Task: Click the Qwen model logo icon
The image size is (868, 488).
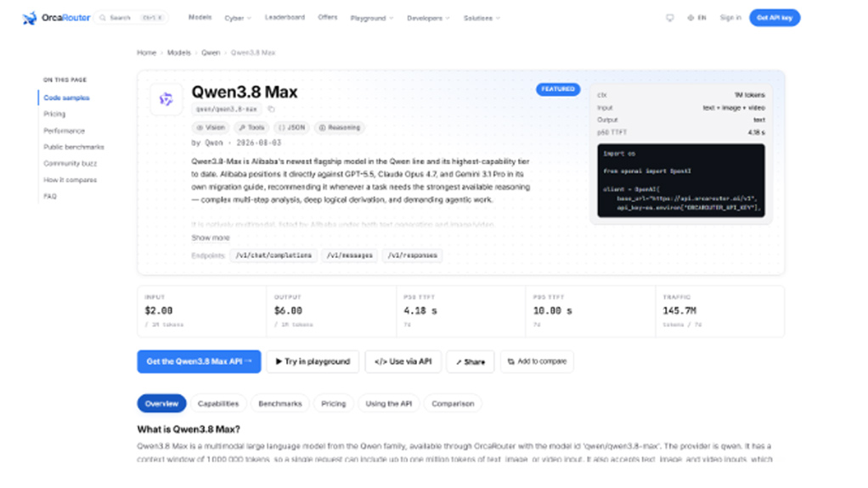Action: pos(166,99)
